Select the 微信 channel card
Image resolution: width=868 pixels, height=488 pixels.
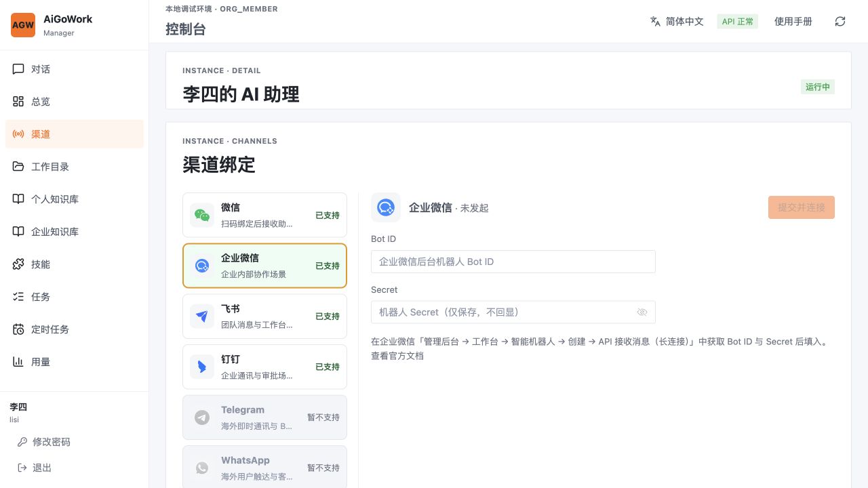tap(264, 215)
